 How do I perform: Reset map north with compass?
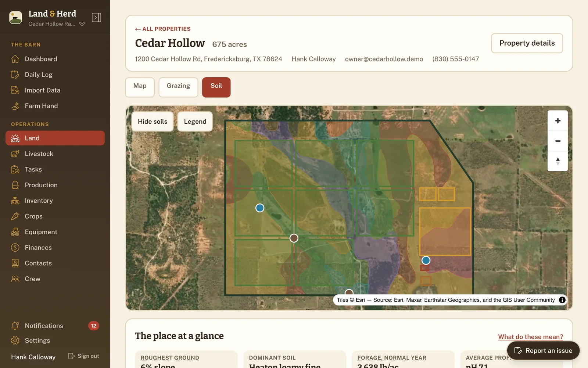(557, 161)
